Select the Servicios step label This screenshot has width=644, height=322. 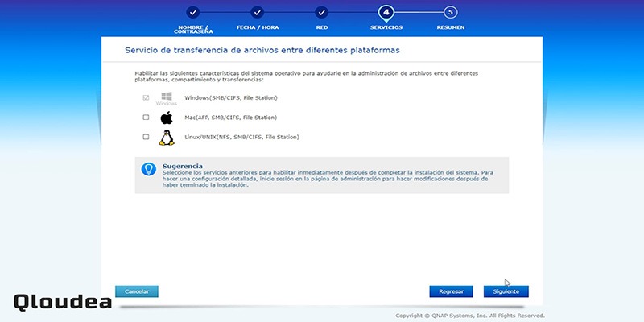coord(386,27)
